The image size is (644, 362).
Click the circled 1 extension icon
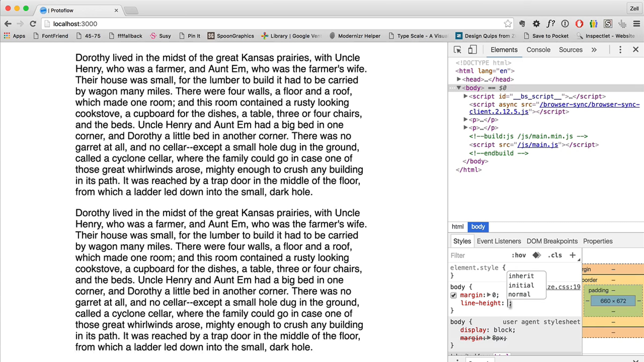[x=565, y=24]
